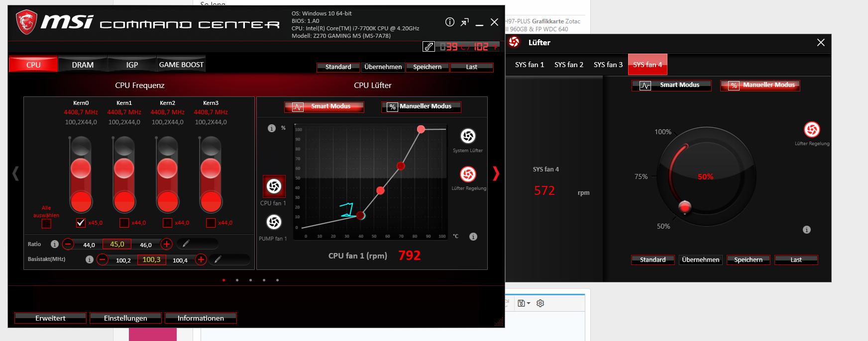This screenshot has width=868, height=341.
Task: Click the Kern3 frequency slider knob
Action: [x=211, y=169]
